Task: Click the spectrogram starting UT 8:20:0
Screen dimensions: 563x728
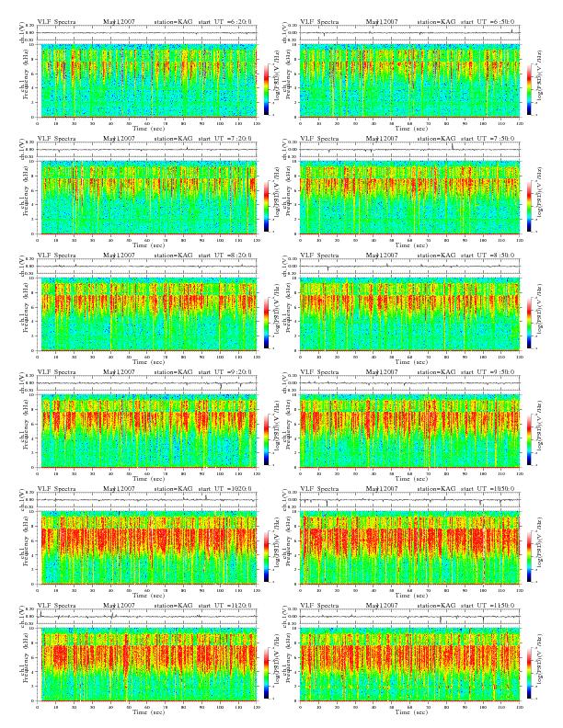Action: 147,314
